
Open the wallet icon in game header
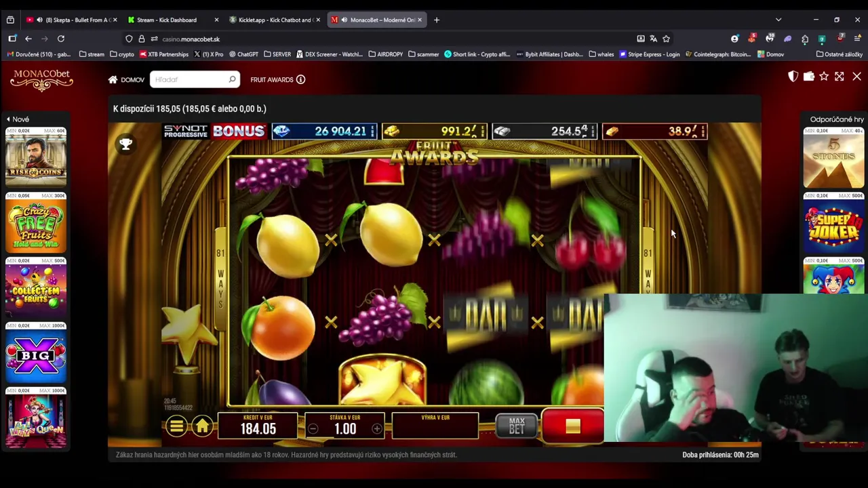point(808,77)
